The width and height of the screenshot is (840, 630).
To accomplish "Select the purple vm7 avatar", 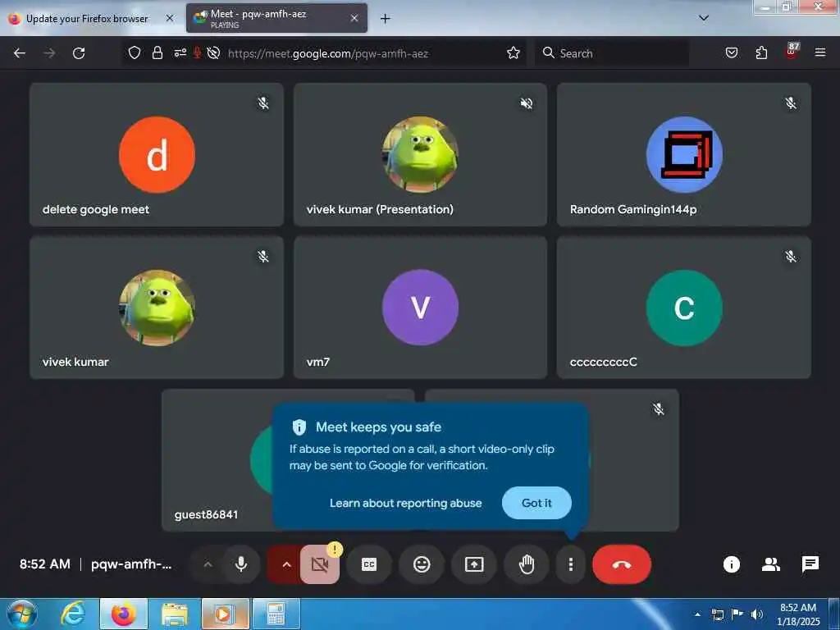I will tap(420, 308).
